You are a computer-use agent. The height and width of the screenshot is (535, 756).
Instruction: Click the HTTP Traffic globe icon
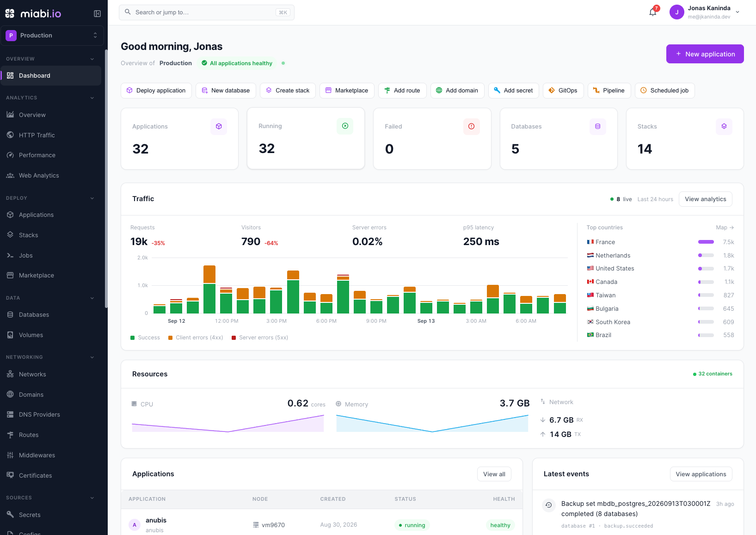click(x=10, y=135)
